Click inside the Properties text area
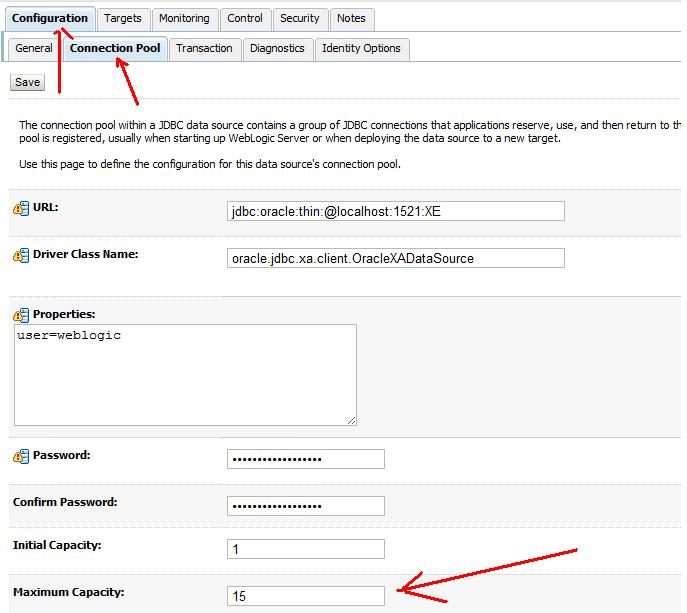Image resolution: width=687 pixels, height=613 pixels. (x=185, y=375)
